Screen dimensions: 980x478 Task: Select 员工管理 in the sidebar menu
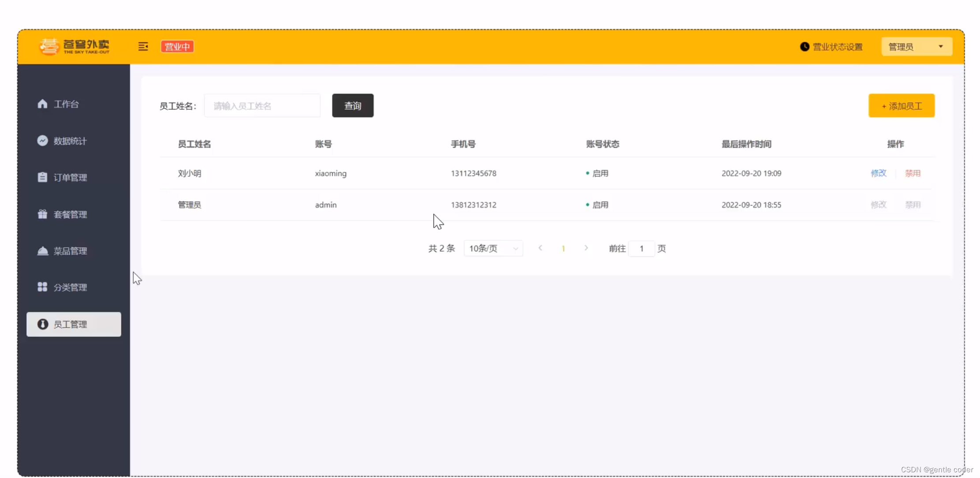[74, 325]
